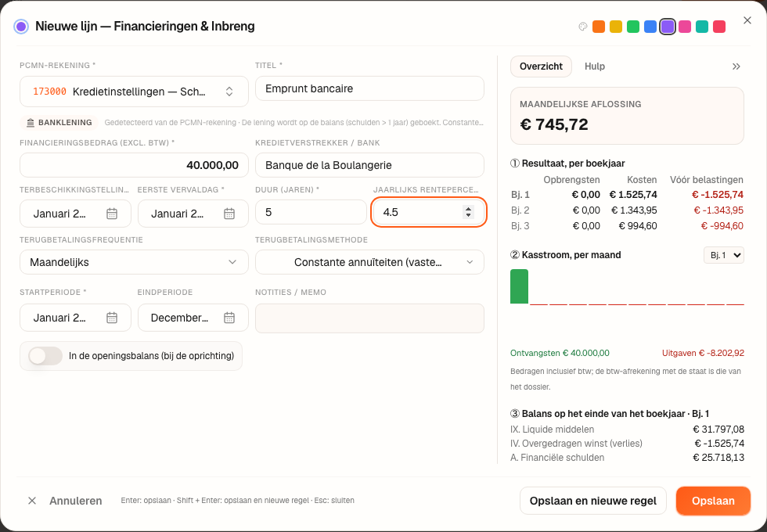Image resolution: width=767 pixels, height=532 pixels.
Task: Open the PCMN-rekening account selector
Action: click(x=134, y=92)
